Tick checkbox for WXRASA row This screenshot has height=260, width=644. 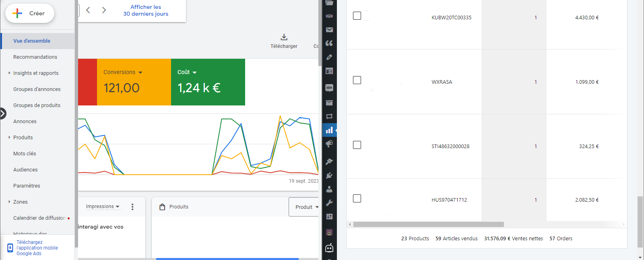pos(357,80)
